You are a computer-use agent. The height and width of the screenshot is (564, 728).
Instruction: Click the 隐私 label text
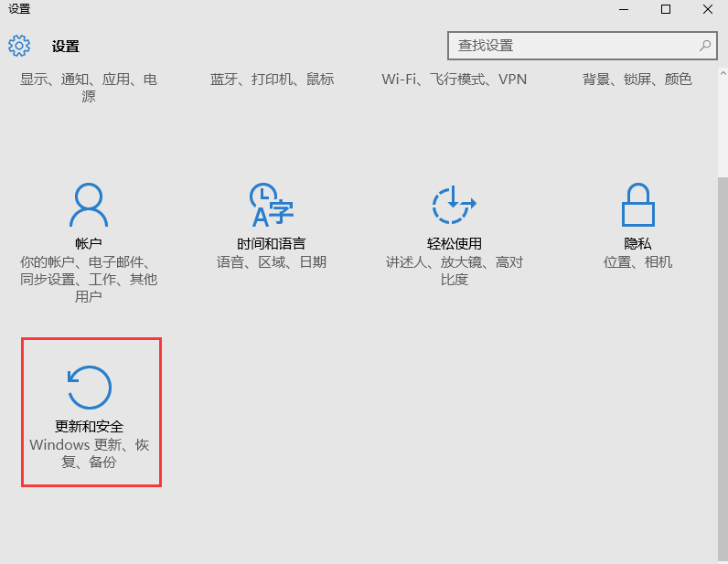(637, 244)
